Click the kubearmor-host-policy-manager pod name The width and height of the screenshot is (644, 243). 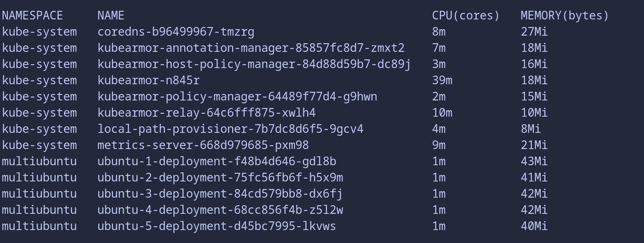[x=254, y=64]
